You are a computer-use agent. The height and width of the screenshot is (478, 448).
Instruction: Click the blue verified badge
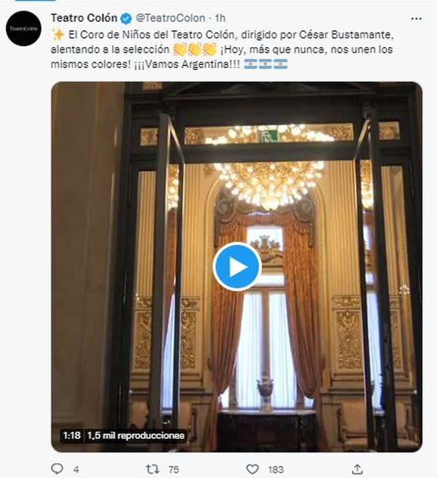pos(126,18)
